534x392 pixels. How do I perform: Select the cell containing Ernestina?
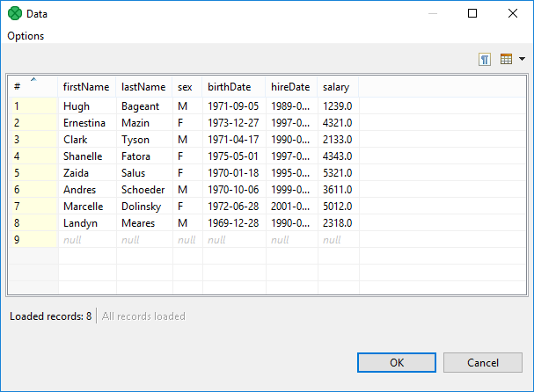(86, 123)
